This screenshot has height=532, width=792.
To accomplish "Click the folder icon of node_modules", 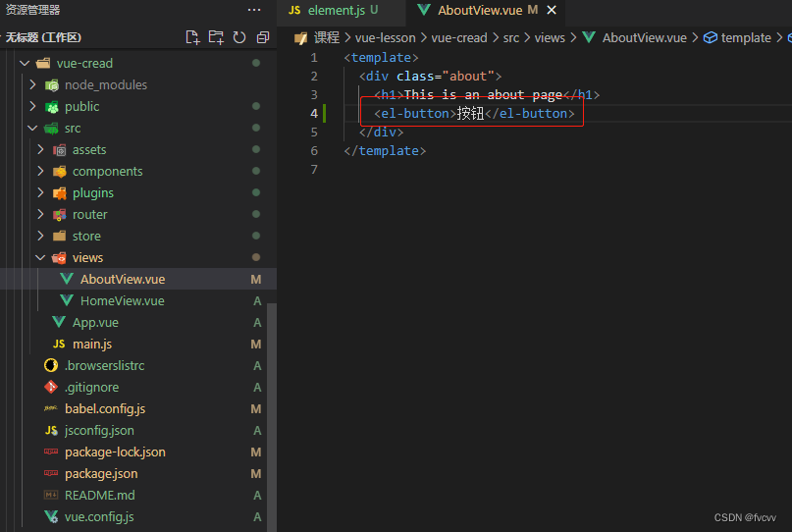I will click(x=51, y=84).
